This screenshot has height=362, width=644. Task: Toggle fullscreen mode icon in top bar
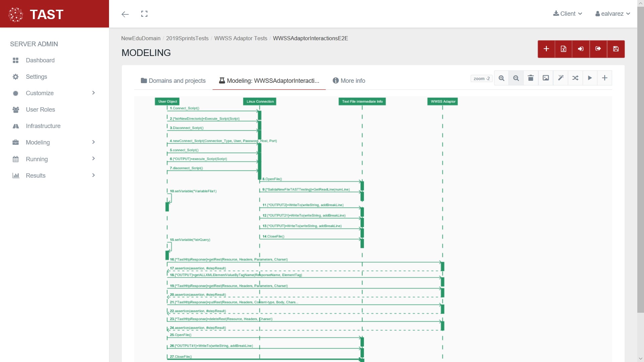point(144,14)
